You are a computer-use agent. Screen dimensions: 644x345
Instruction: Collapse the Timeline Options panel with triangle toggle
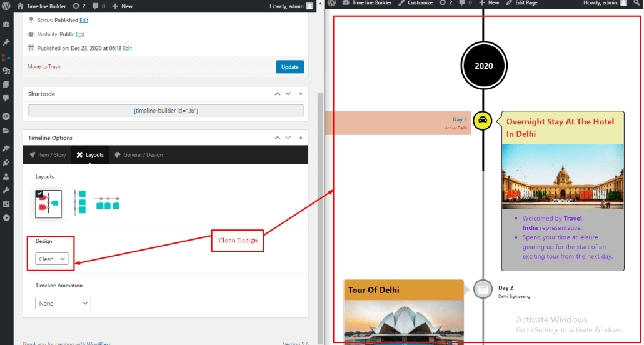coord(301,137)
